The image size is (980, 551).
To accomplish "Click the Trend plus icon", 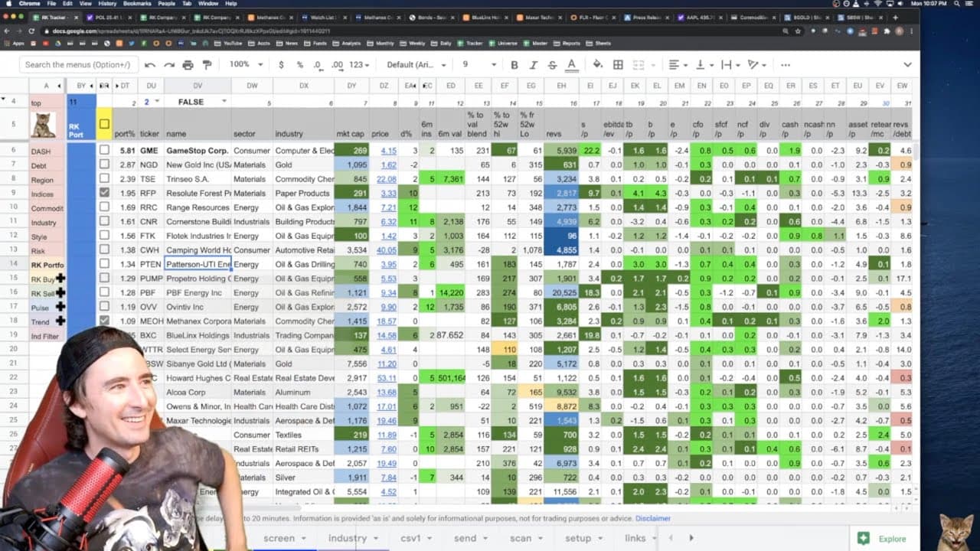I will pos(60,321).
